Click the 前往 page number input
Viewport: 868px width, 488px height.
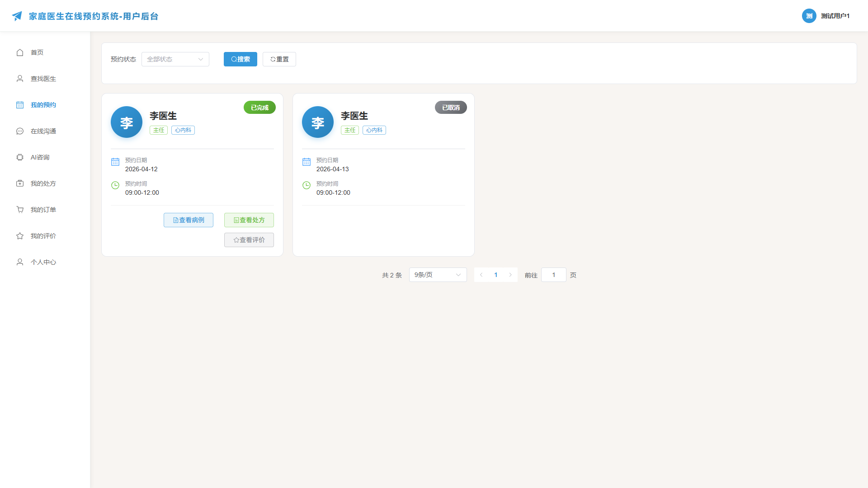[554, 275]
